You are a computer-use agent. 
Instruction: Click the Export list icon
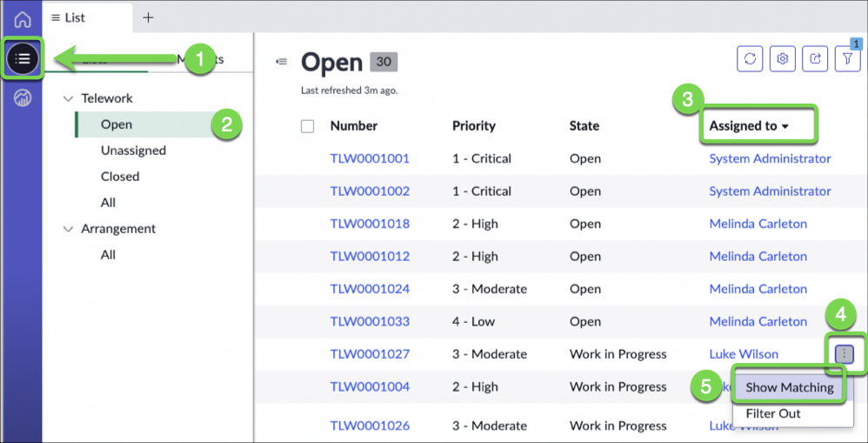point(815,58)
